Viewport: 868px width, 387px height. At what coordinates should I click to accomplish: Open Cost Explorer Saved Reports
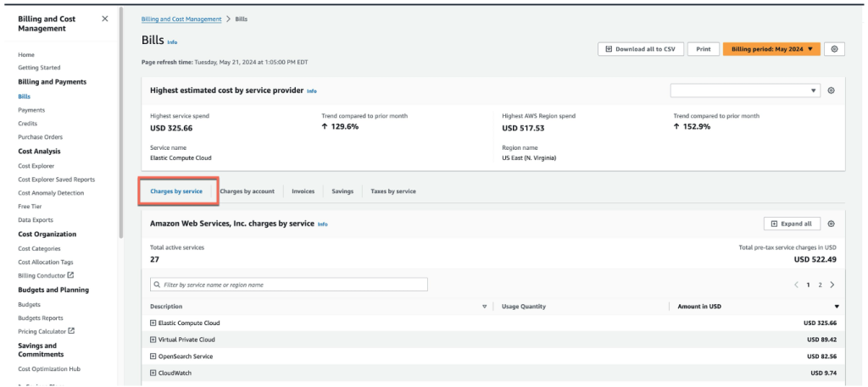point(57,180)
